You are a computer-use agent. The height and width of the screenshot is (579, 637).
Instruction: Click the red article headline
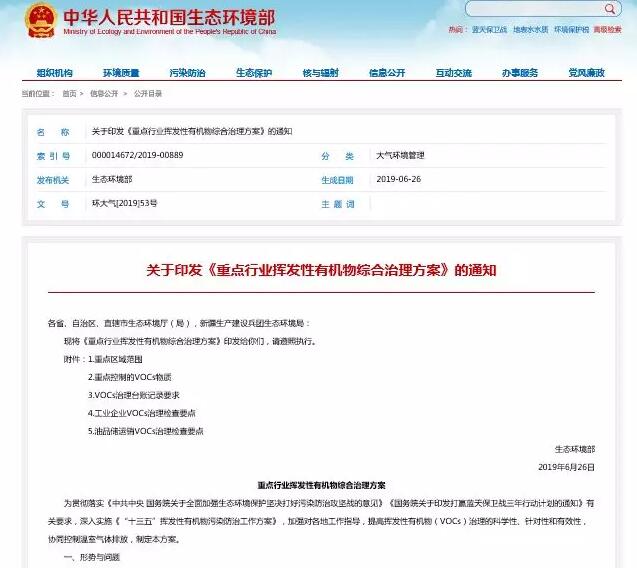pyautogui.click(x=321, y=270)
